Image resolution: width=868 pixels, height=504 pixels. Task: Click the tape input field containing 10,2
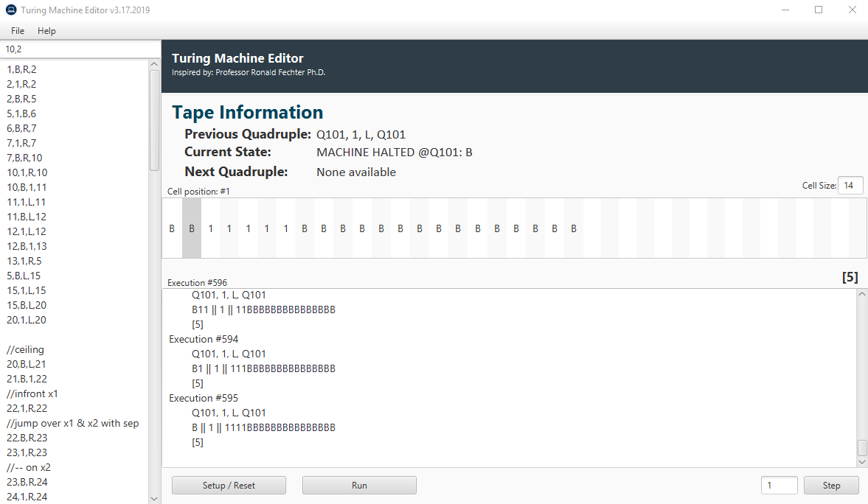pos(80,49)
